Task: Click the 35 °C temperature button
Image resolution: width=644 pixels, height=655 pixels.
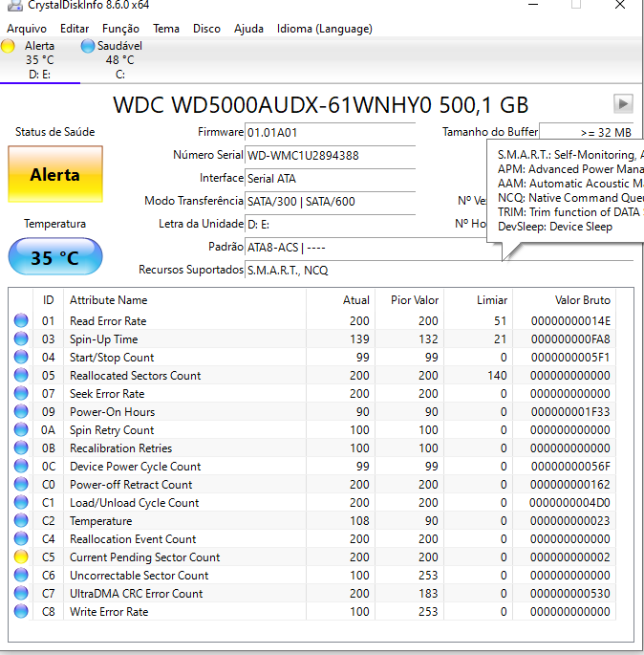Action: 55,256
